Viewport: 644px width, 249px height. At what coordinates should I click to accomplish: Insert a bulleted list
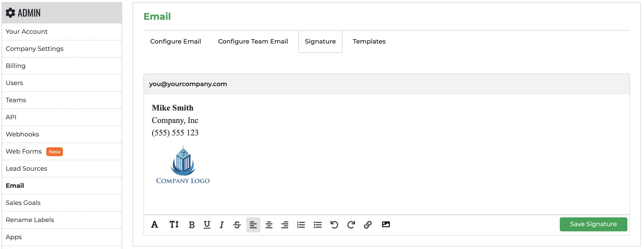pos(318,225)
